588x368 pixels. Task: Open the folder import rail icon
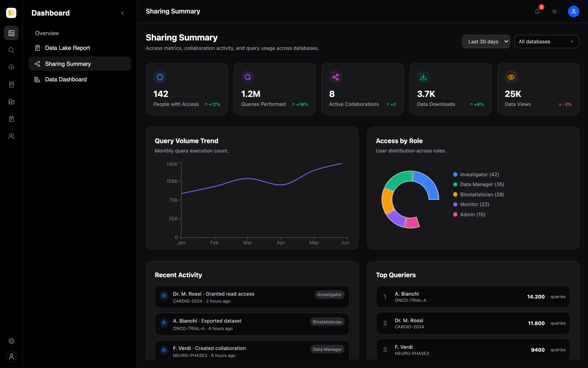click(11, 102)
